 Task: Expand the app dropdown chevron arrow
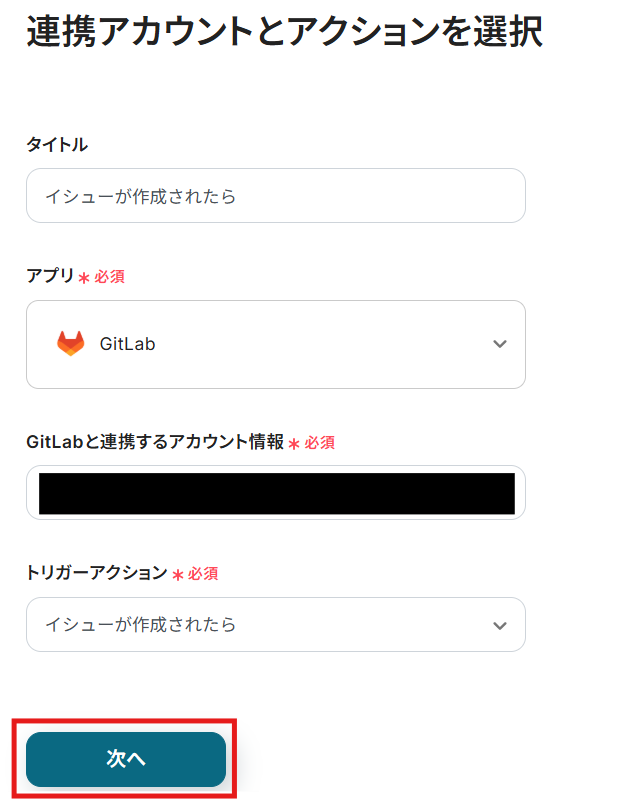[500, 344]
